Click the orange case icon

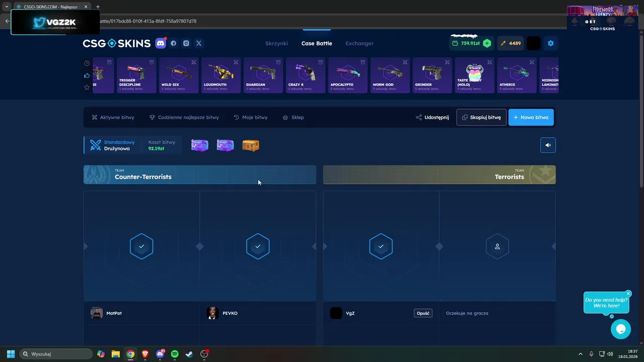click(251, 145)
